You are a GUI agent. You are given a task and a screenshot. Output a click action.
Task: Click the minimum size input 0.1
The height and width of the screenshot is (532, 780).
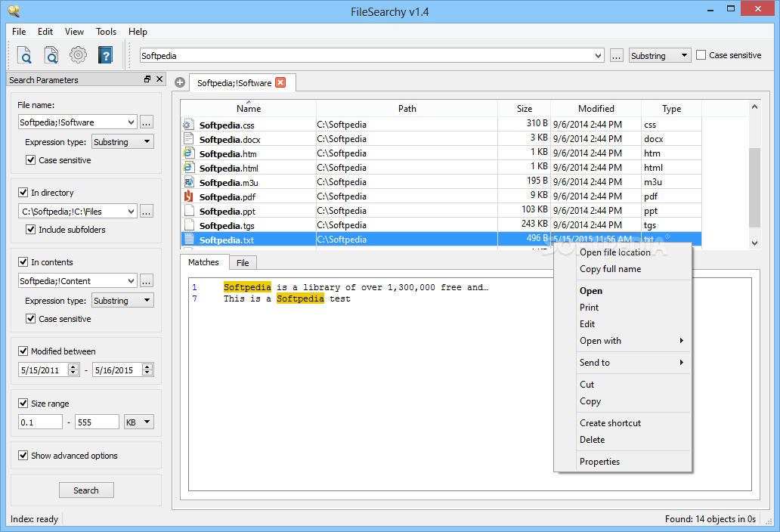click(40, 422)
